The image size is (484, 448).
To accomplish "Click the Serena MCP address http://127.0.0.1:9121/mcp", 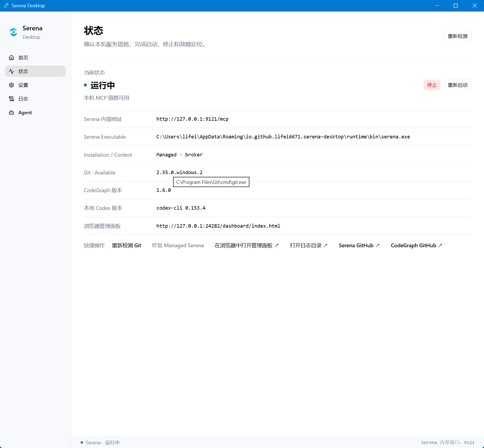I will pyautogui.click(x=192, y=119).
